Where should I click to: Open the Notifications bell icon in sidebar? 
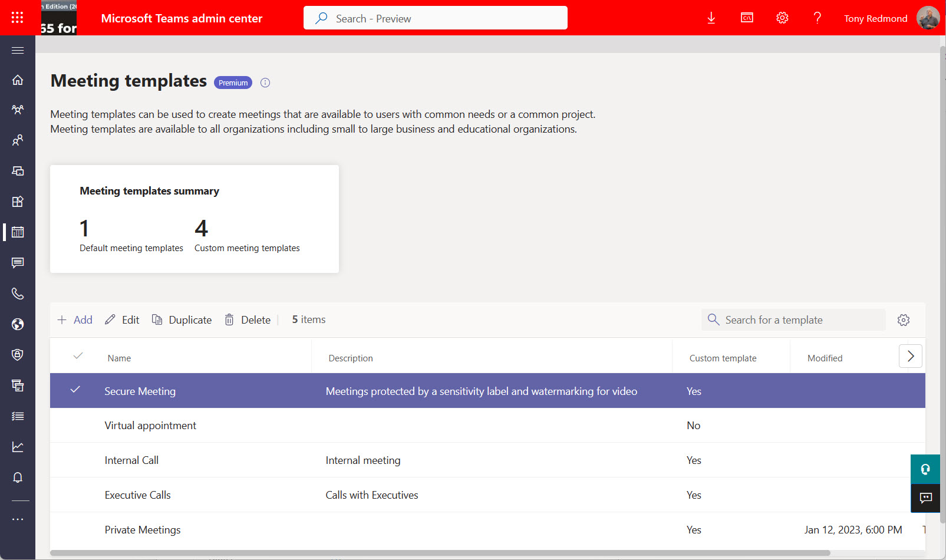pos(18,477)
